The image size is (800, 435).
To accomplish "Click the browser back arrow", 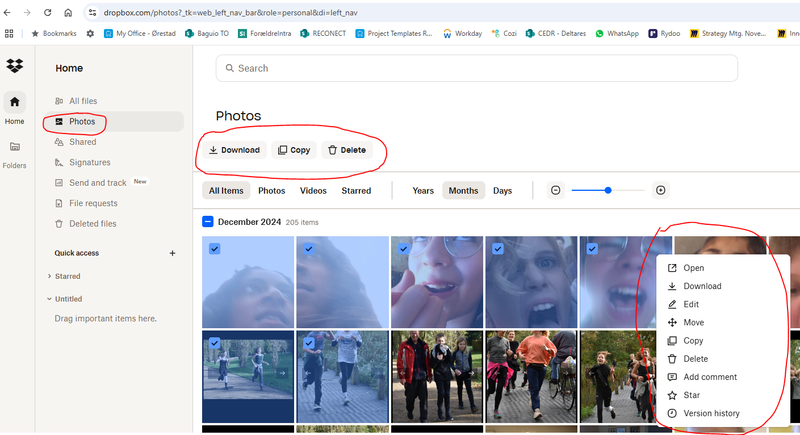I will (x=7, y=12).
